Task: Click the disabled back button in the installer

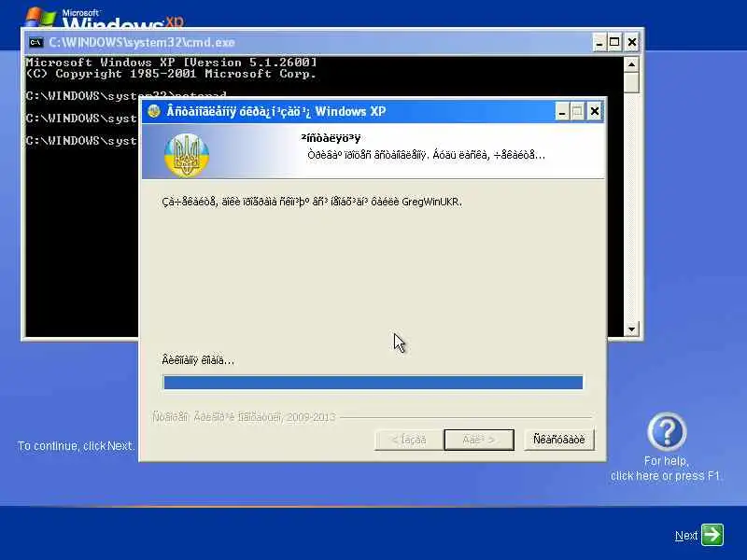Action: tap(409, 440)
